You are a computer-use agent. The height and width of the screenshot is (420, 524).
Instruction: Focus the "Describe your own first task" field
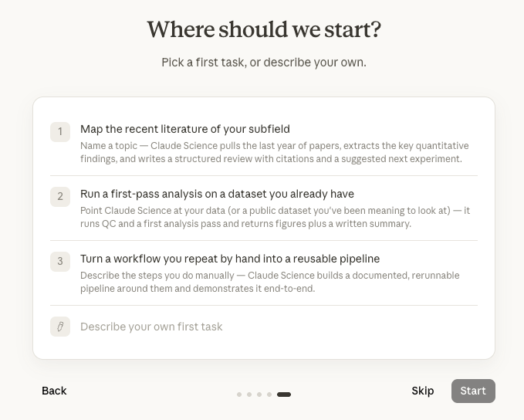tap(264, 327)
